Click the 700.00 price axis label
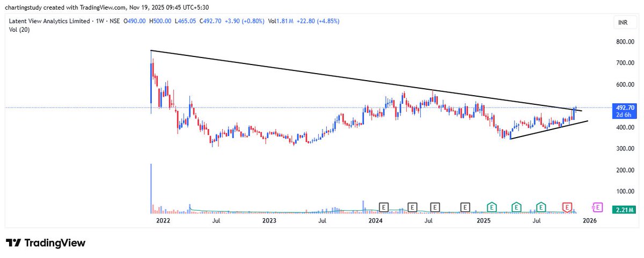 [x=625, y=63]
